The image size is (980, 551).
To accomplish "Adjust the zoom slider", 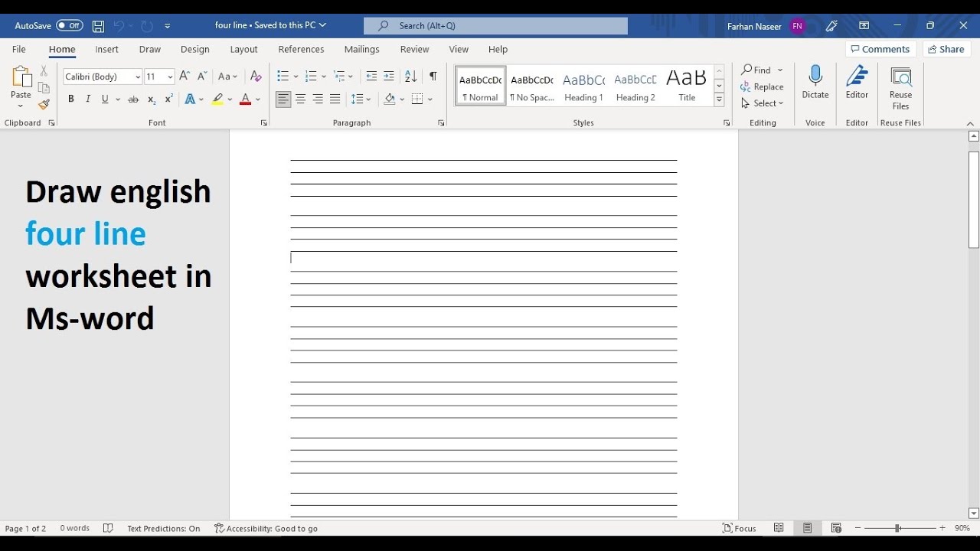I will coord(900,528).
